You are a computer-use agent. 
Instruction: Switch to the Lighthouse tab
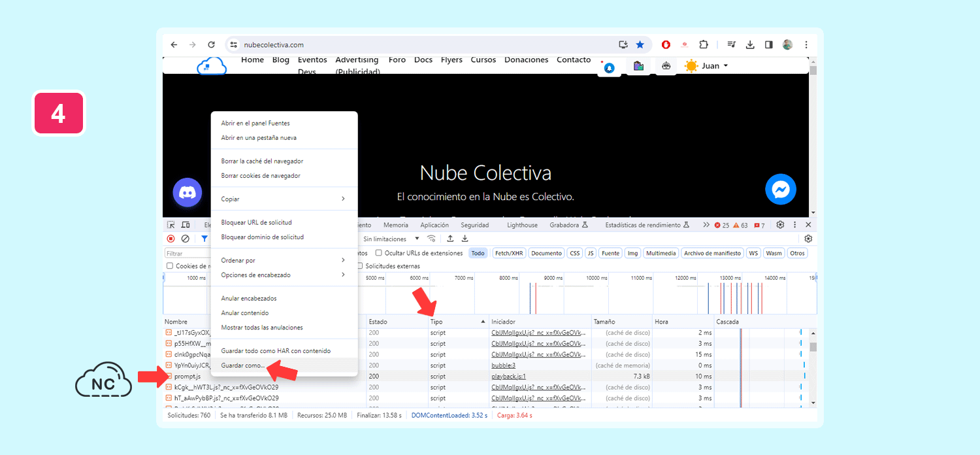coord(522,225)
